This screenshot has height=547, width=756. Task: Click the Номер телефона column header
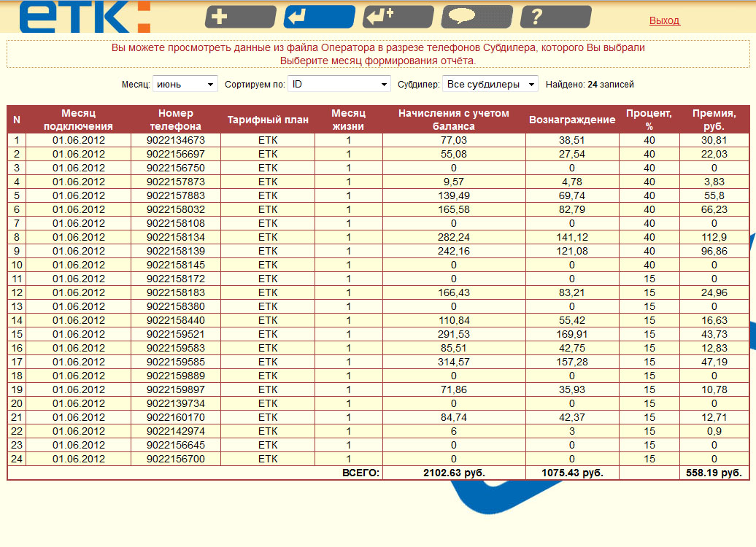(175, 120)
